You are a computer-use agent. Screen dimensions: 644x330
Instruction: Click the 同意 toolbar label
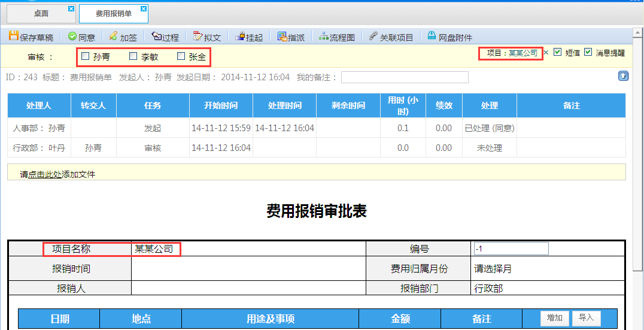[x=87, y=38]
